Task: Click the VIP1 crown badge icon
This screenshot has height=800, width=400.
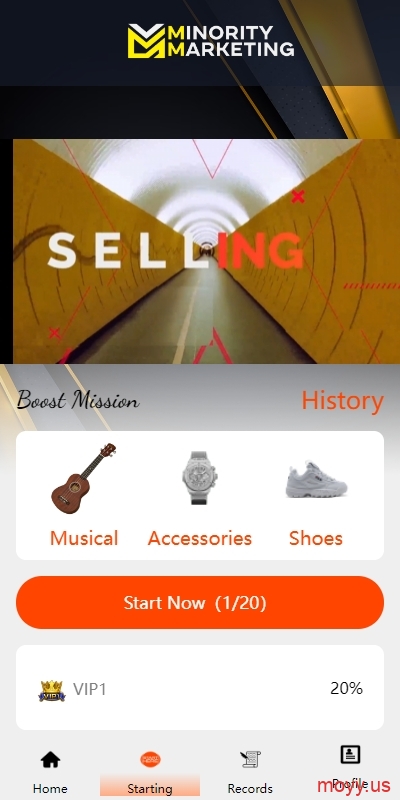Action: click(52, 690)
